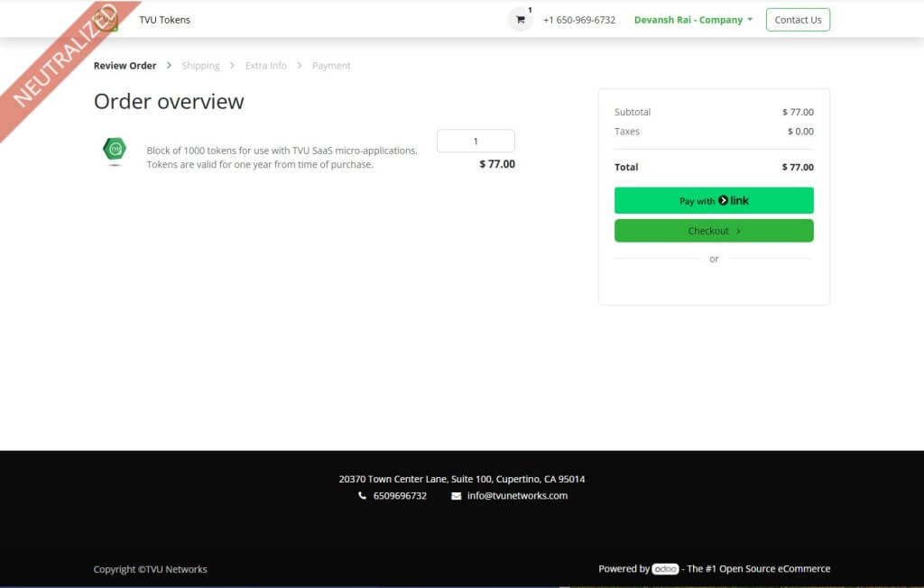Go to the Shipping step
Image resolution: width=924 pixels, height=588 pixels.
pyautogui.click(x=200, y=66)
